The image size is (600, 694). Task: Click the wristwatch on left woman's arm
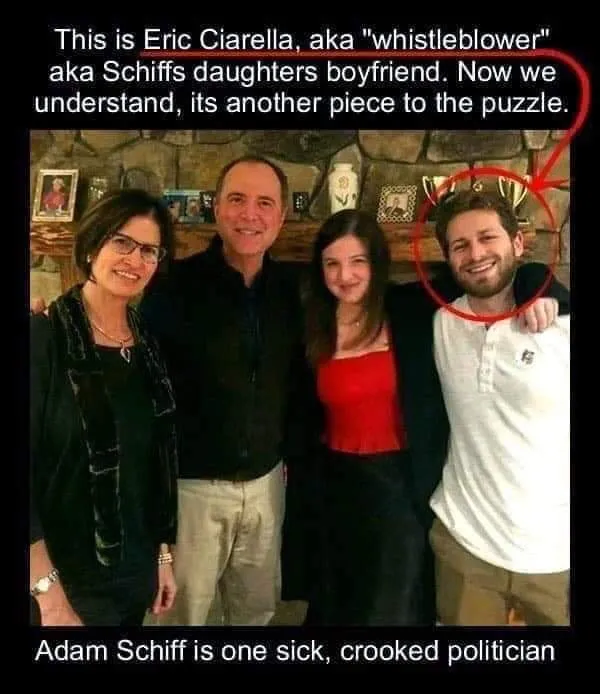point(44,582)
